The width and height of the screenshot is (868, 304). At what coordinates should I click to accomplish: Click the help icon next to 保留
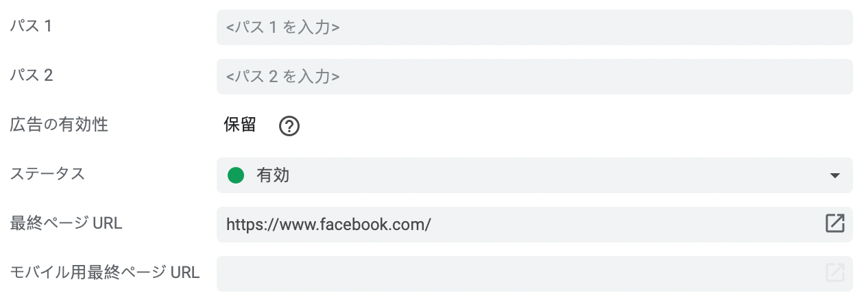coord(290,126)
